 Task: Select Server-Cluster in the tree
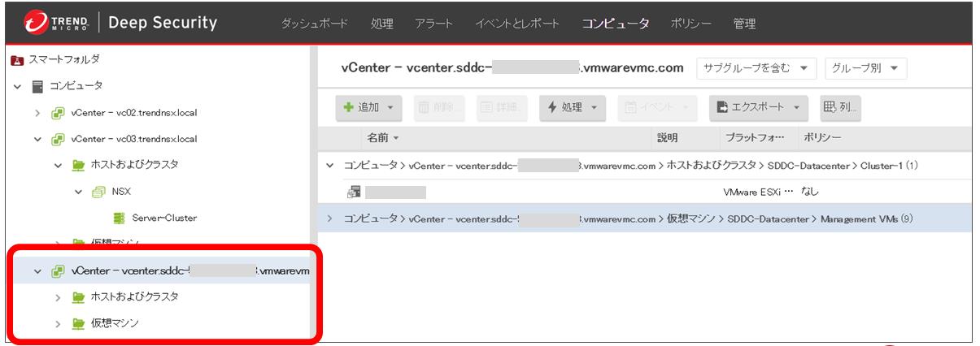[x=164, y=218]
